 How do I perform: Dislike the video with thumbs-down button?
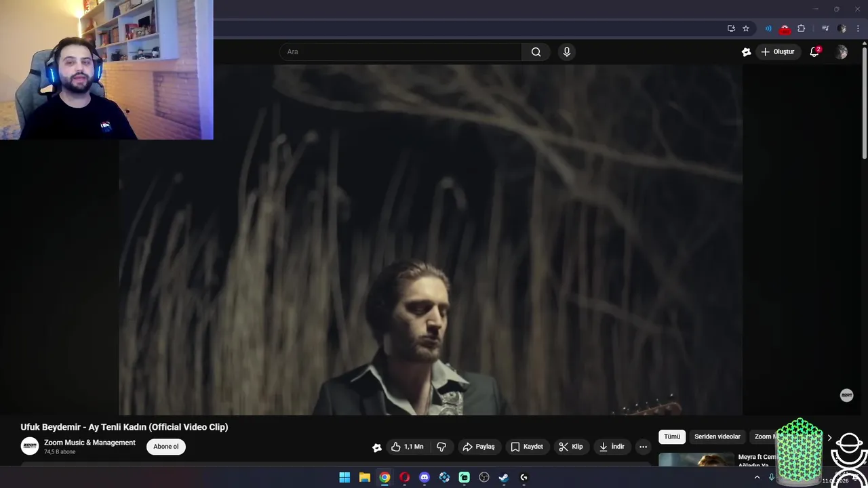pyautogui.click(x=441, y=447)
